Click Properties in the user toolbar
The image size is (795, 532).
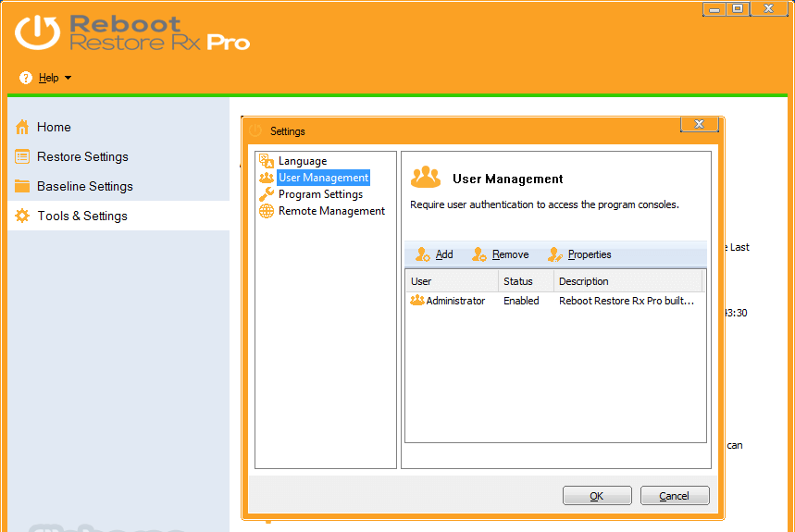[x=590, y=254]
